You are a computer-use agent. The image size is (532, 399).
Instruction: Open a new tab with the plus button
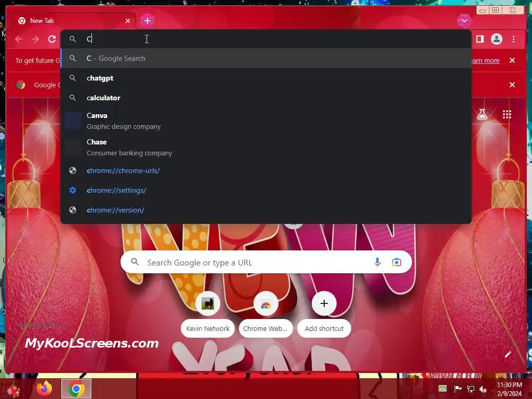tap(147, 21)
